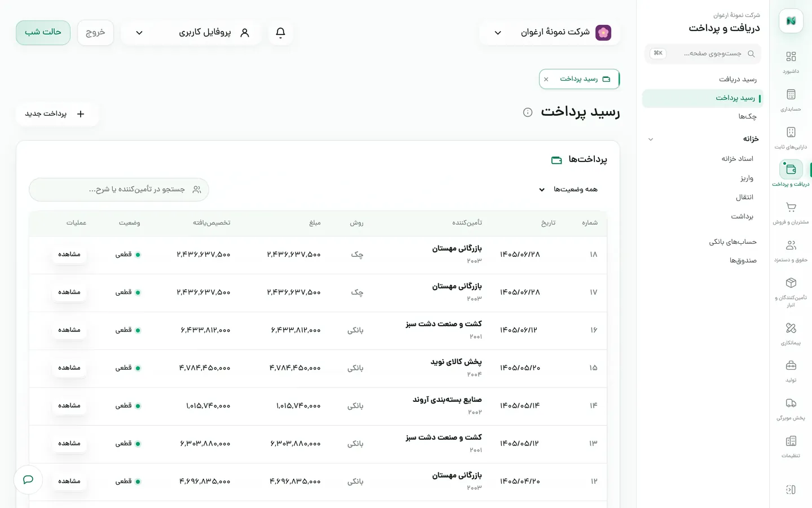Screen dimensions: 812x508
Task: Toggle حالت شب night mode
Action: click(43, 33)
